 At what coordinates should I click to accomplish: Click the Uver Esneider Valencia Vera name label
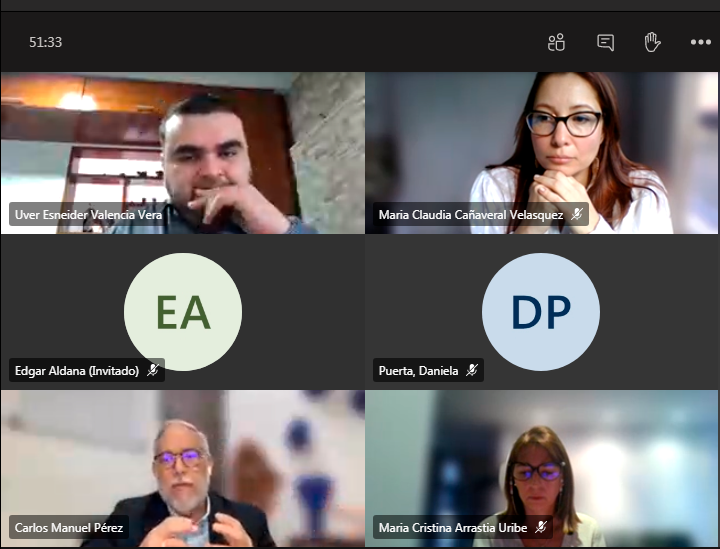pyautogui.click(x=88, y=214)
